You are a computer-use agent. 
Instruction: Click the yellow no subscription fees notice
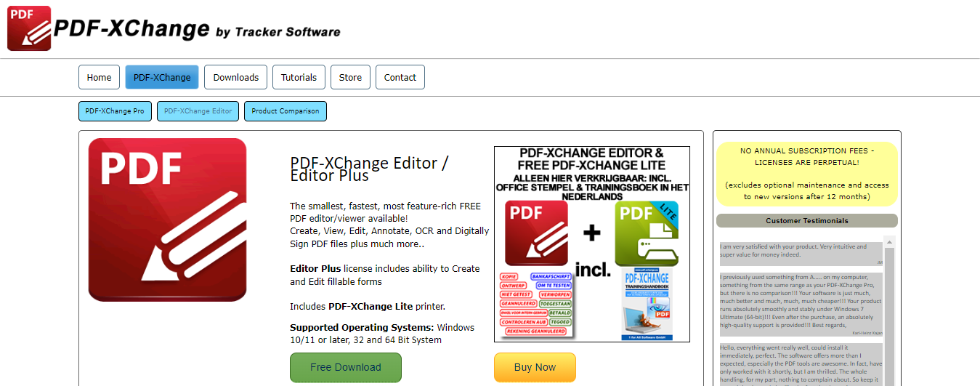[806, 174]
